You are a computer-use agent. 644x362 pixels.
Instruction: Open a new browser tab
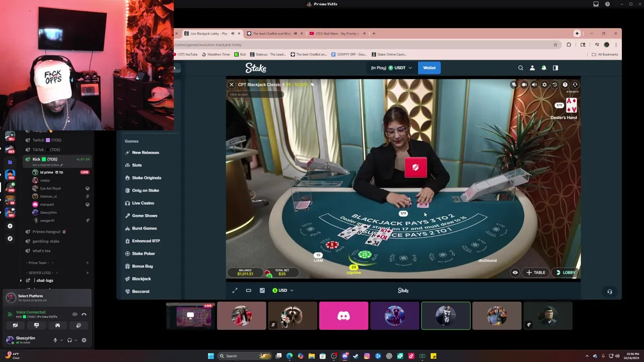pos(373,34)
